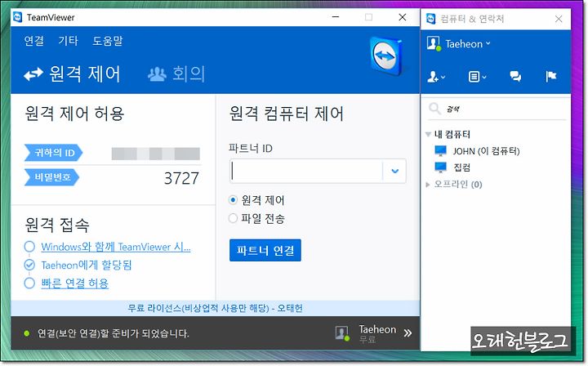Viewport: 588px width, 366px height.
Task: Click the double-arrow to toggle contacts panel
Action: coord(408,333)
